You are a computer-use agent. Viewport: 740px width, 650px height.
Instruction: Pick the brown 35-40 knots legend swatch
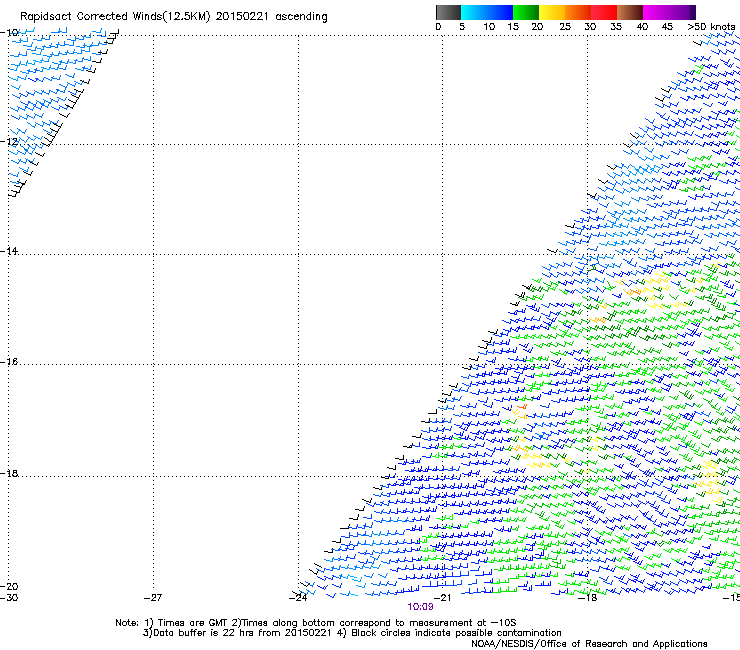630,12
